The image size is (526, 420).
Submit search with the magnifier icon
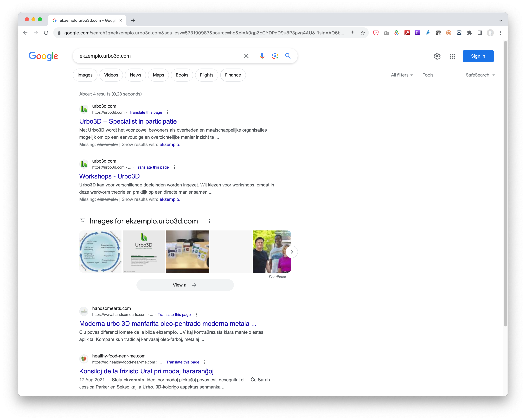pyautogui.click(x=288, y=56)
